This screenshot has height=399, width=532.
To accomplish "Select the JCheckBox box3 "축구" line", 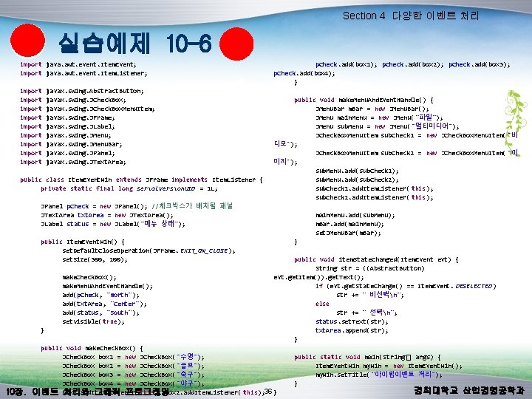I will 133,375.
